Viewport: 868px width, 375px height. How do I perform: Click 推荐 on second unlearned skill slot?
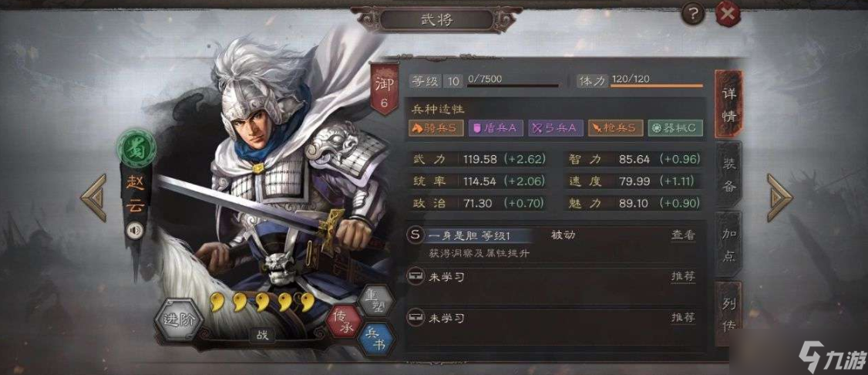point(683,317)
